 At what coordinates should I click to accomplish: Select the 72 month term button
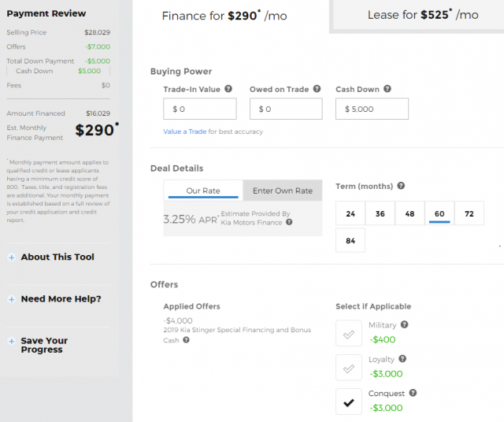point(469,214)
